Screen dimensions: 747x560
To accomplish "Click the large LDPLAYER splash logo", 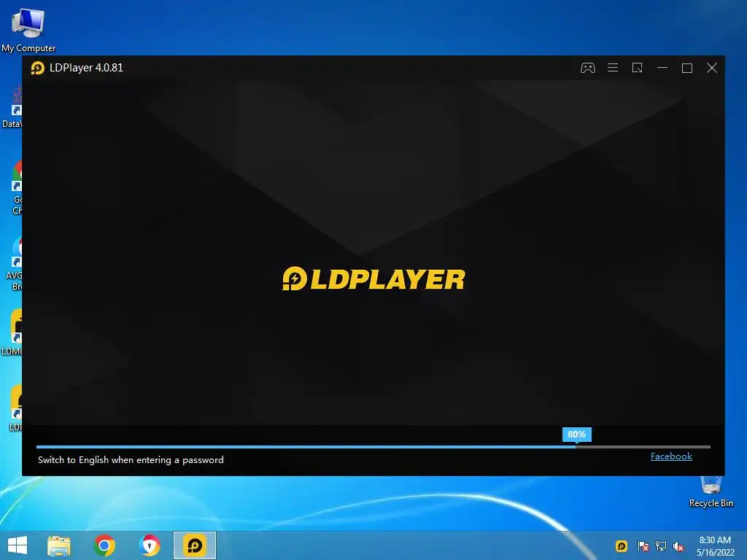I will pos(373,279).
